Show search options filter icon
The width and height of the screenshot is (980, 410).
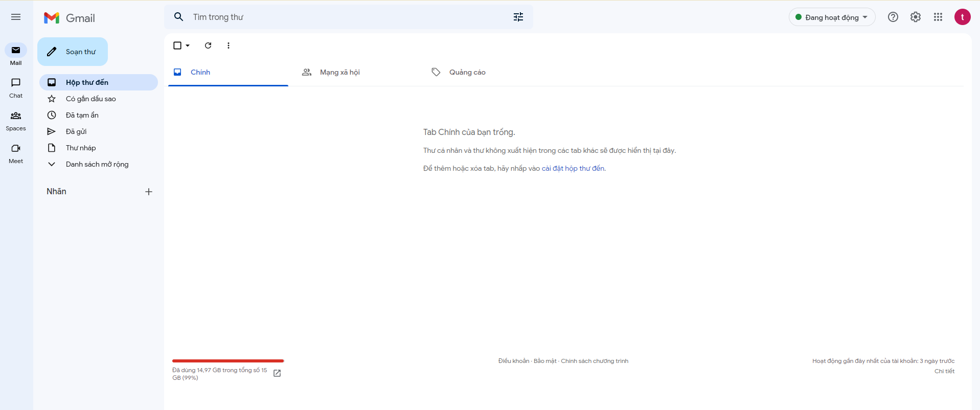(518, 17)
